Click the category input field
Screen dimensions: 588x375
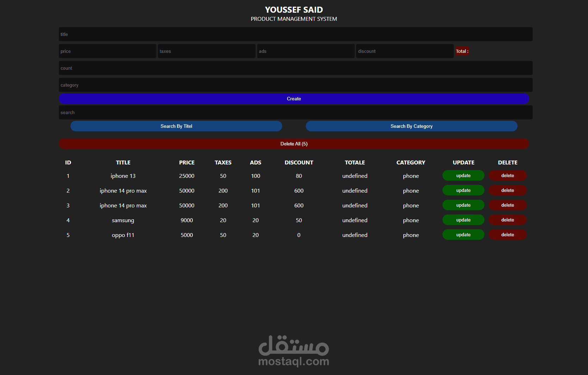pyautogui.click(x=294, y=85)
